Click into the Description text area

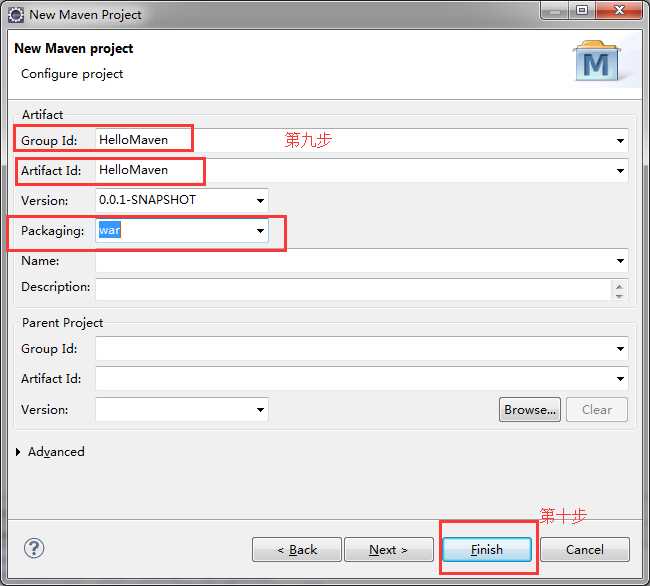pos(353,289)
